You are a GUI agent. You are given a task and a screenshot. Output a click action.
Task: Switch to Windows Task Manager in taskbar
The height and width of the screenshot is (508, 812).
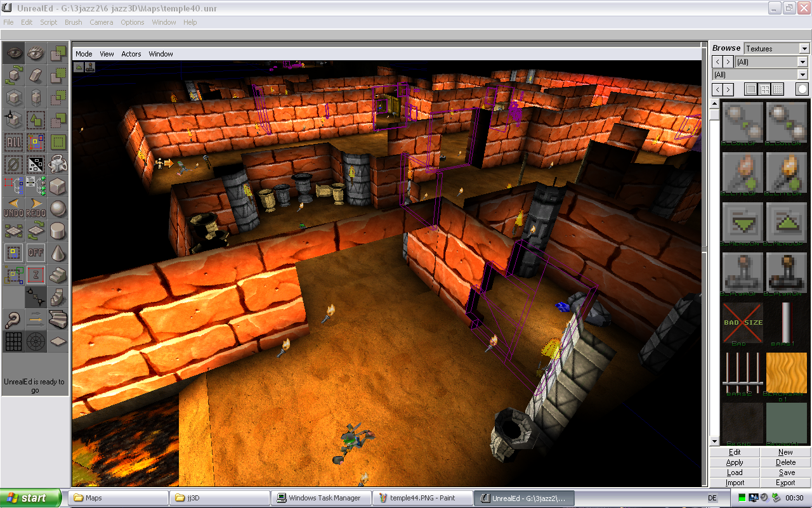(x=321, y=498)
